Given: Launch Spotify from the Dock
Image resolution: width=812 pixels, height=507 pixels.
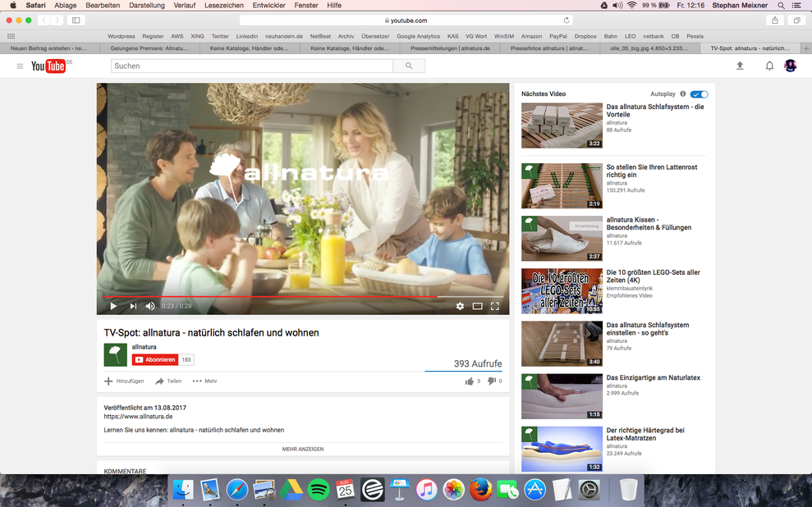Looking at the screenshot, I should pos(319,490).
